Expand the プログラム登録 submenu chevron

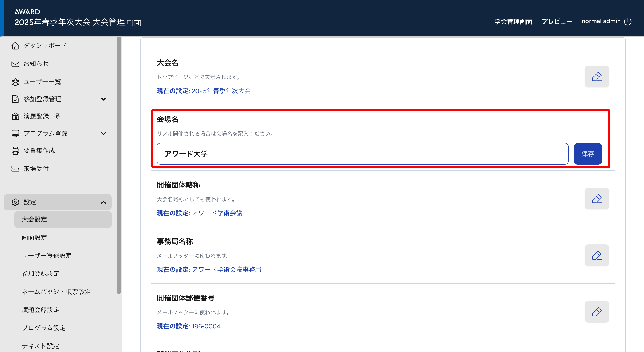103,133
